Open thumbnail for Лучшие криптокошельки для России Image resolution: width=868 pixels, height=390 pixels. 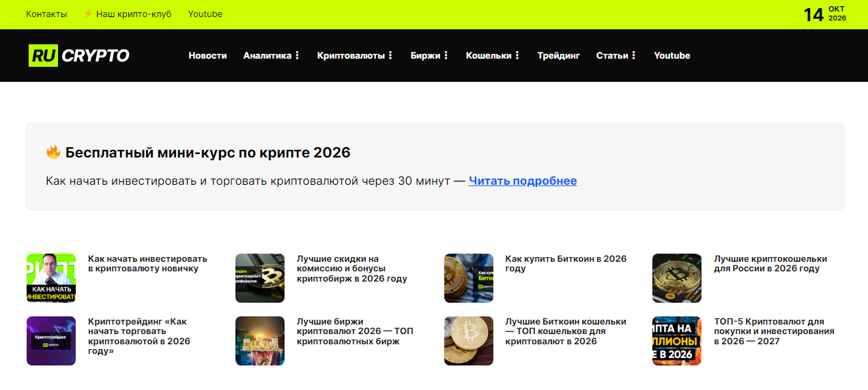(677, 278)
